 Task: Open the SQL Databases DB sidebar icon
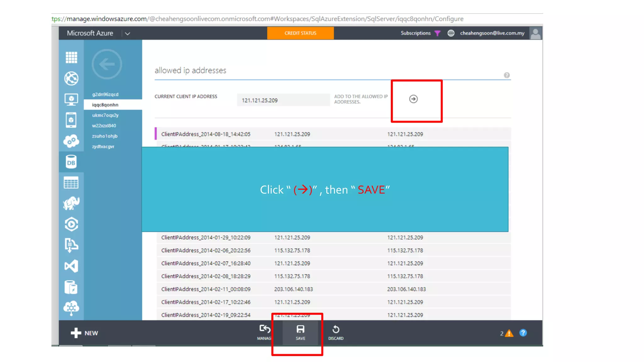point(71,162)
